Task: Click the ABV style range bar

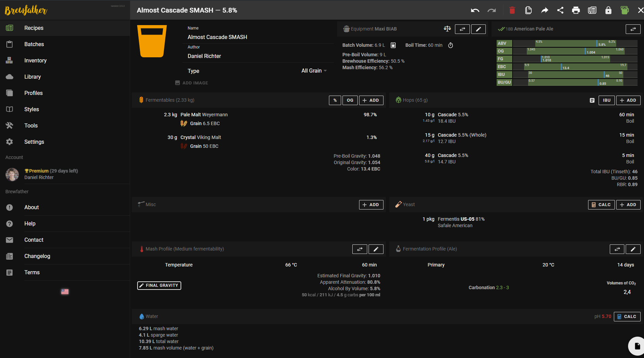Action: [575, 43]
